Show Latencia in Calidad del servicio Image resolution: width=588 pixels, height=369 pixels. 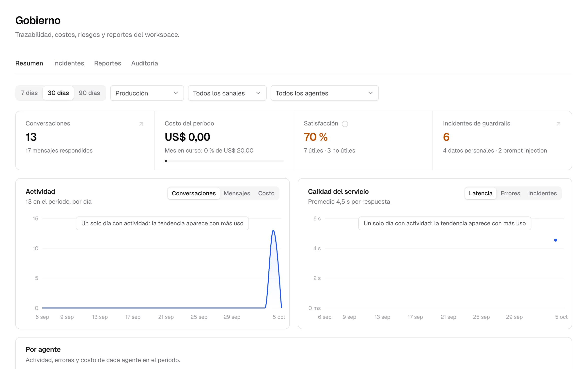480,193
